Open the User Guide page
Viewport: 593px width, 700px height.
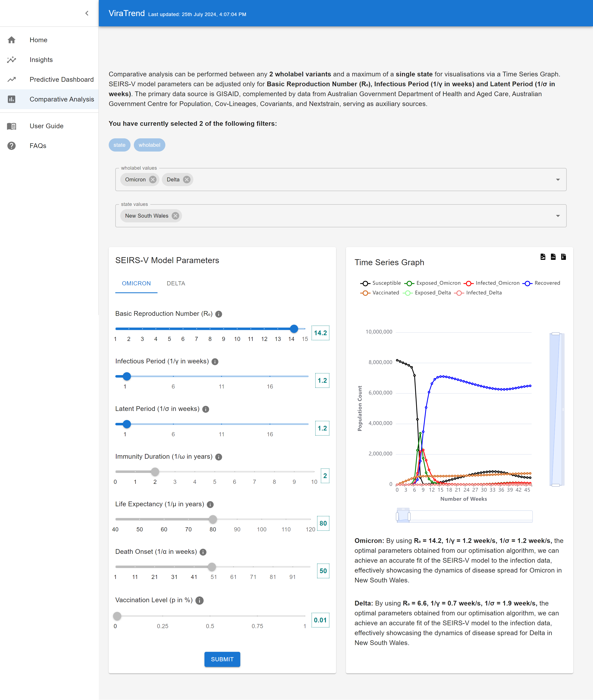coord(46,126)
